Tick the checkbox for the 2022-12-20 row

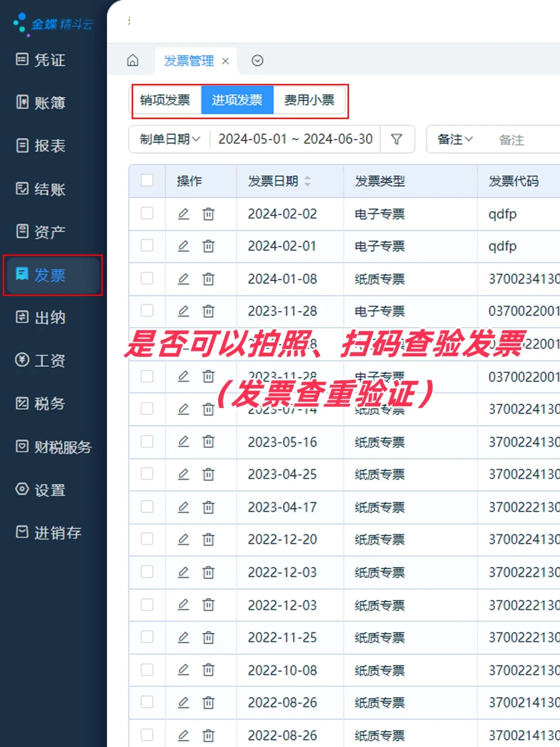click(147, 539)
